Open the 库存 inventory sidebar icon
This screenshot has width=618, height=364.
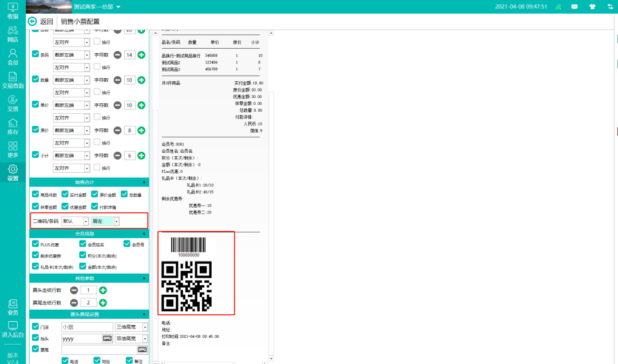(x=13, y=126)
